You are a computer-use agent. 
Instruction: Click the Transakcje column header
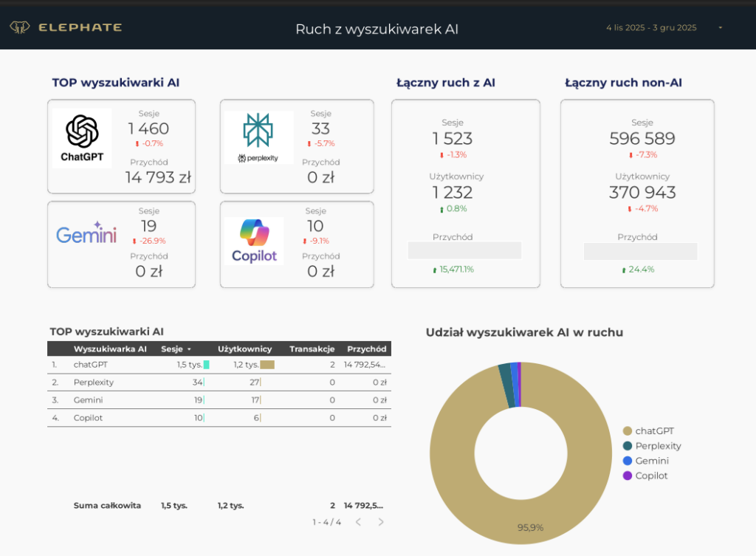tap(312, 349)
